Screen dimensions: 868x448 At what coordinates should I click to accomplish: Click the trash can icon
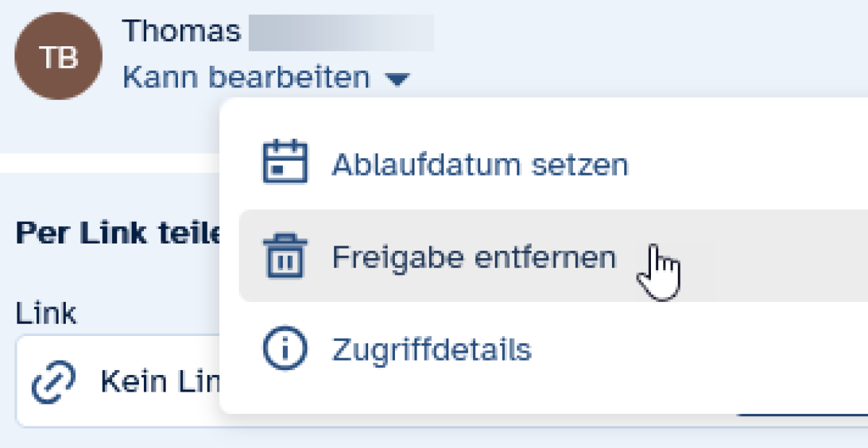[x=284, y=256]
